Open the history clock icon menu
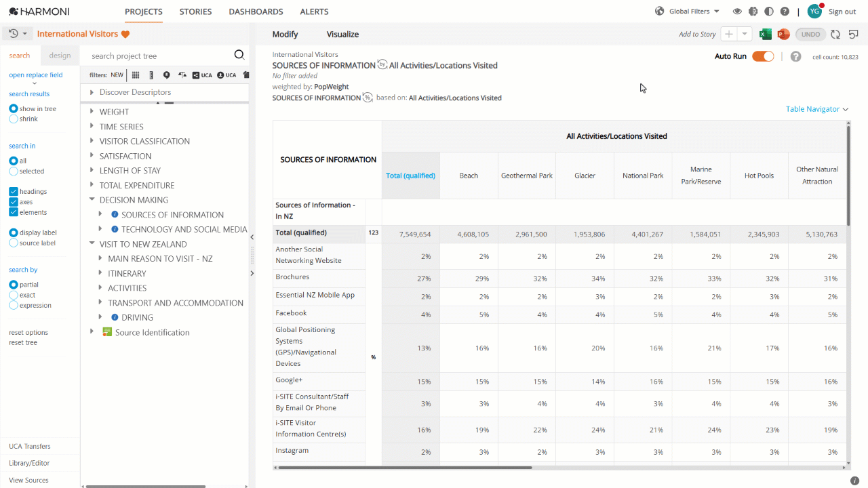868x488 pixels. [18, 34]
